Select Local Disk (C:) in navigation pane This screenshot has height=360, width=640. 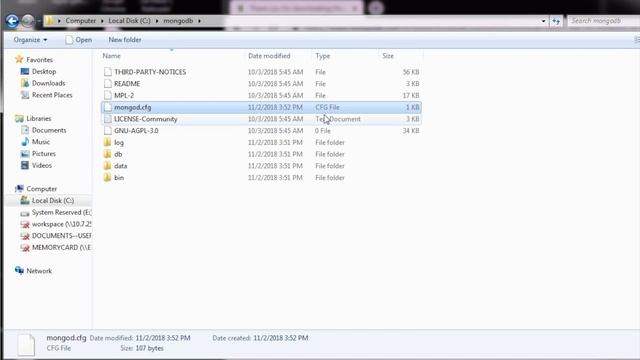(53, 201)
